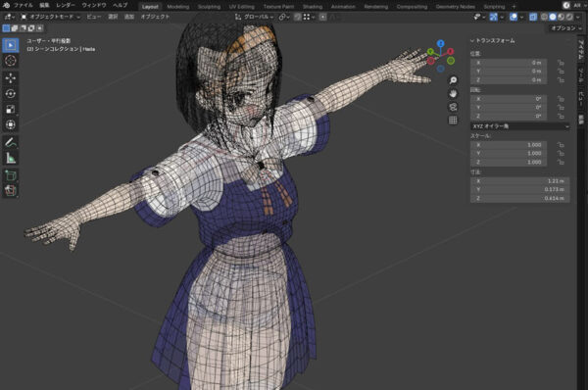Screen dimensions: 588x390
Task: Click the hand pan view icon
Action: pyautogui.click(x=453, y=93)
